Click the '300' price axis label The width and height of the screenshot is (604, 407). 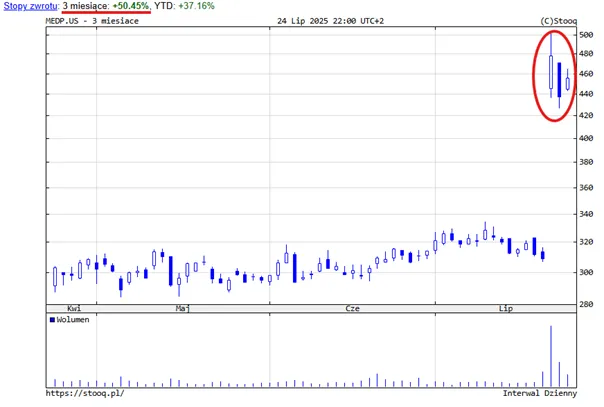(586, 272)
